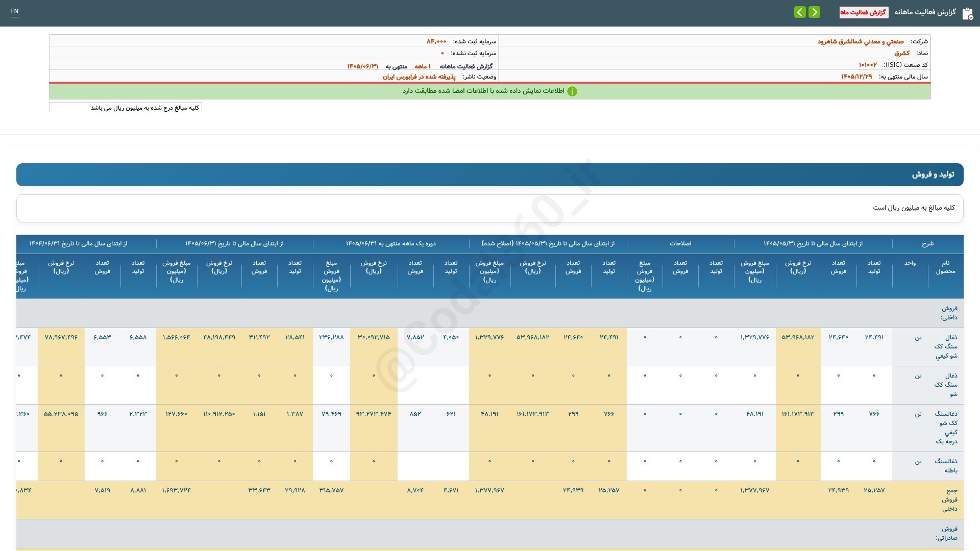Click the 'فروش صادراتی' category row

coord(490,534)
